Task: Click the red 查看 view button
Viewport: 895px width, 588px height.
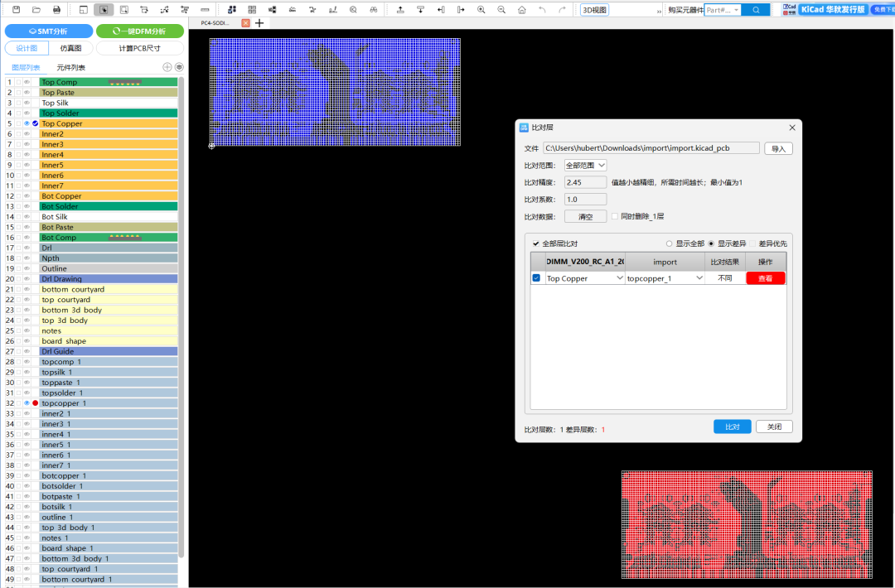Action: click(x=766, y=278)
